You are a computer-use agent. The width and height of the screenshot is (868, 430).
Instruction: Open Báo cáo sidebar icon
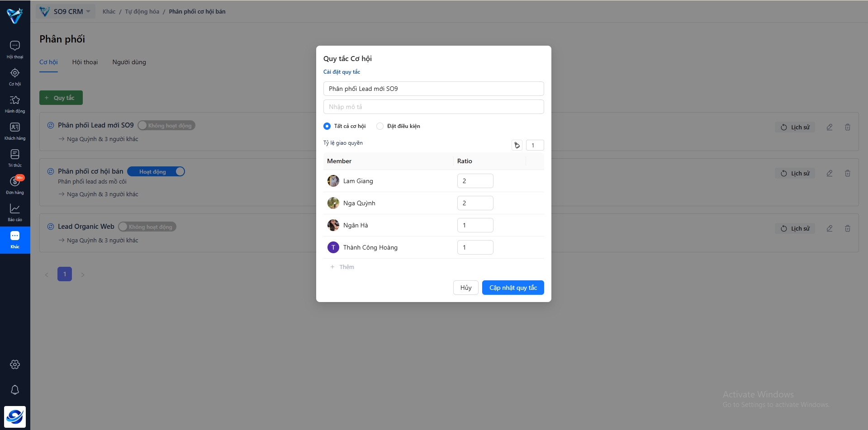(15, 213)
